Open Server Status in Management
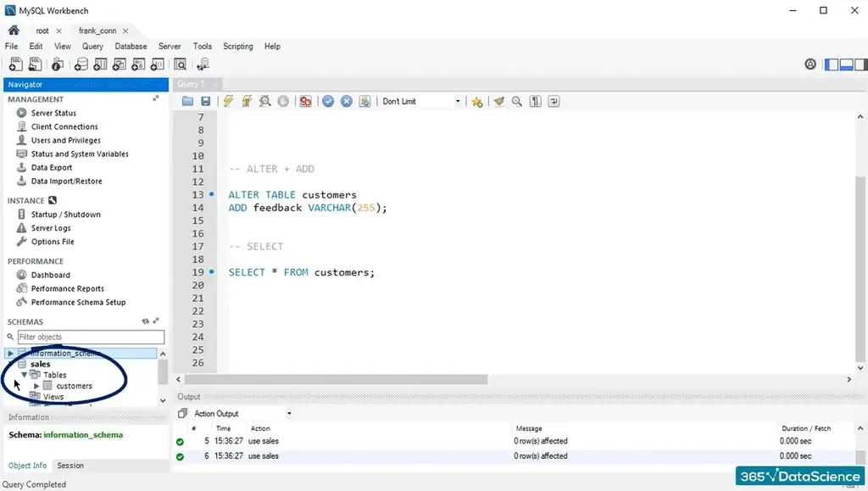This screenshot has width=868, height=491. pyautogui.click(x=53, y=113)
